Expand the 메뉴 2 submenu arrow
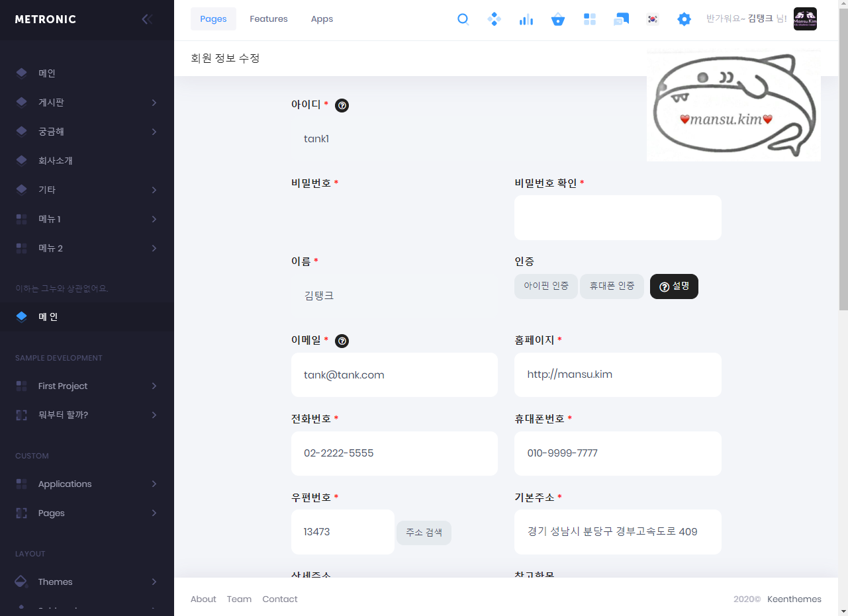Viewport: 848px width, 616px height. pos(154,248)
